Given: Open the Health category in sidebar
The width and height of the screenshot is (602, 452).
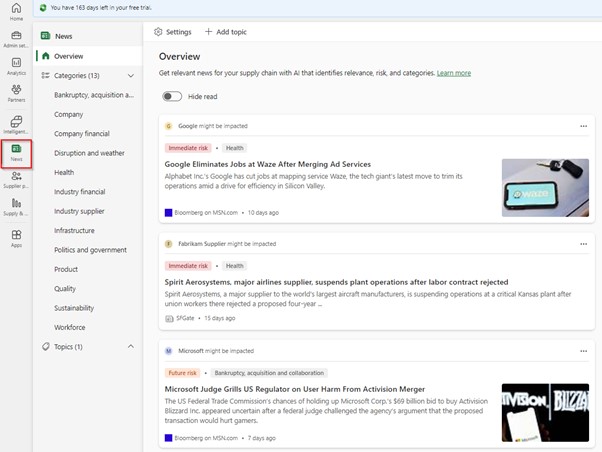Looking at the screenshot, I should [64, 172].
